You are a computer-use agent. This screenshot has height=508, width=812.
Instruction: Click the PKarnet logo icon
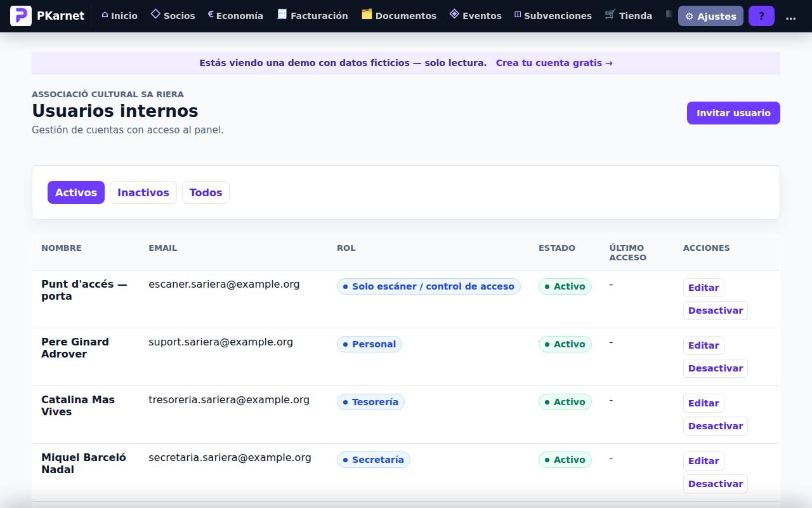click(21, 16)
